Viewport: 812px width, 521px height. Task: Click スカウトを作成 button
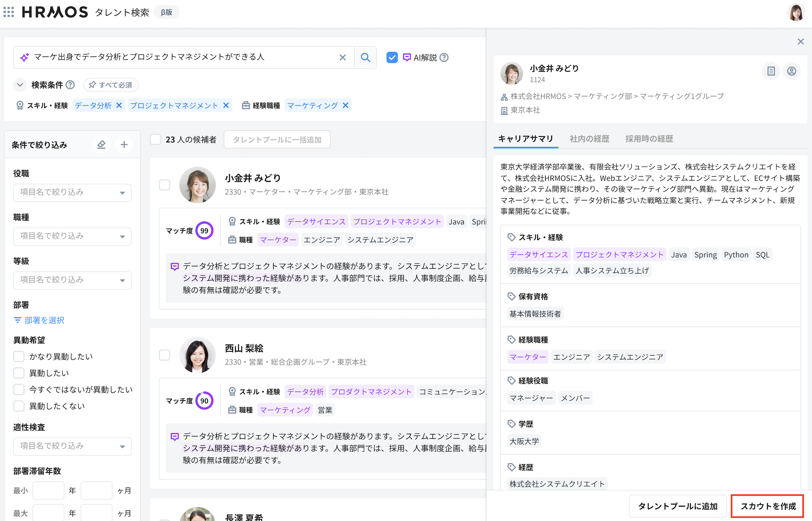[x=767, y=506]
